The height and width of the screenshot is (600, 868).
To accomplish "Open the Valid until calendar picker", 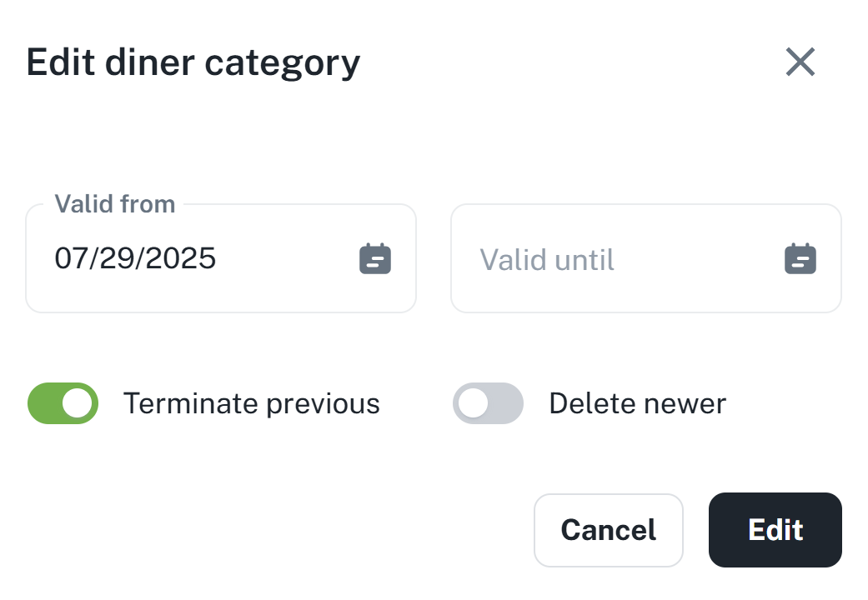I will point(800,259).
